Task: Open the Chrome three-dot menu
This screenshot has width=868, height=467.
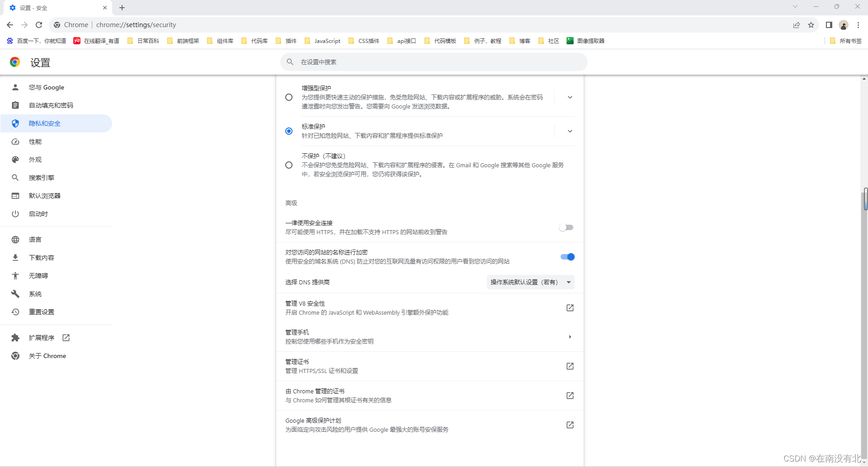Action: tap(858, 25)
